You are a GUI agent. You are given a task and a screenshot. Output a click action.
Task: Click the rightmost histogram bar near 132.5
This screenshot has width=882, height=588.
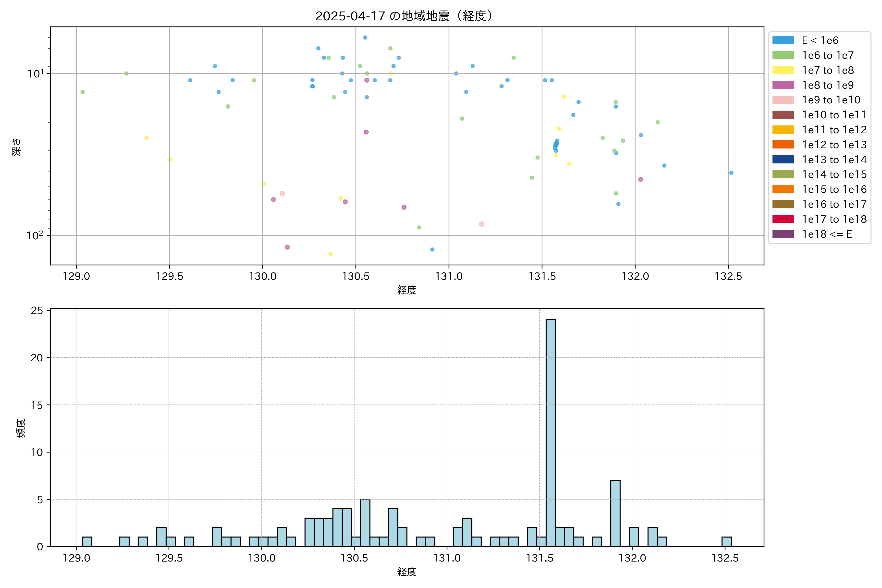click(x=726, y=541)
